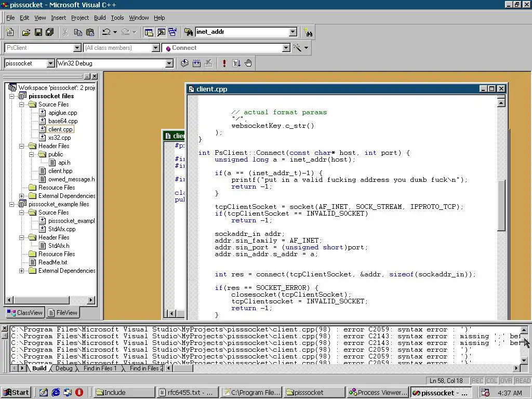The image size is (532, 399).
Task: Open the pisssocket active project dropdown
Action: (x=50, y=63)
